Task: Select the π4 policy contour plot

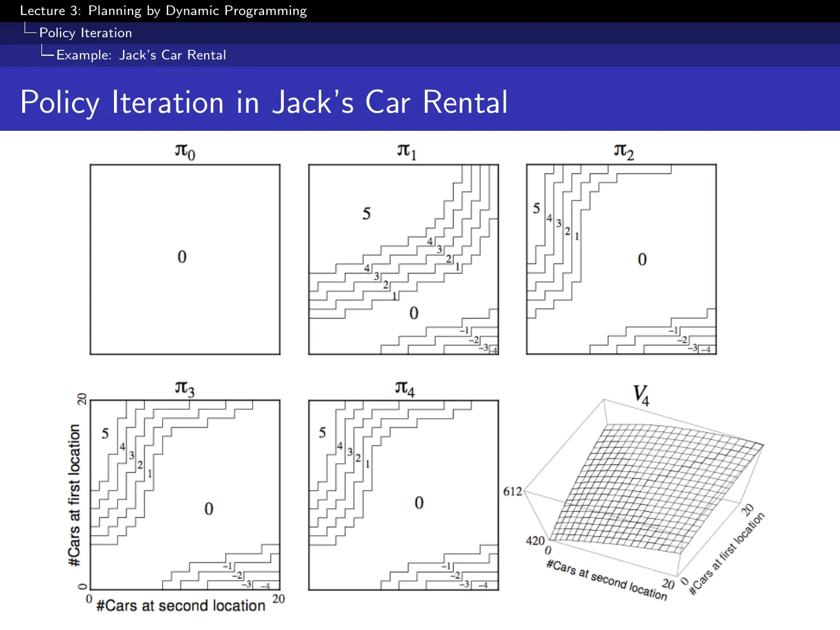Action: [x=403, y=495]
